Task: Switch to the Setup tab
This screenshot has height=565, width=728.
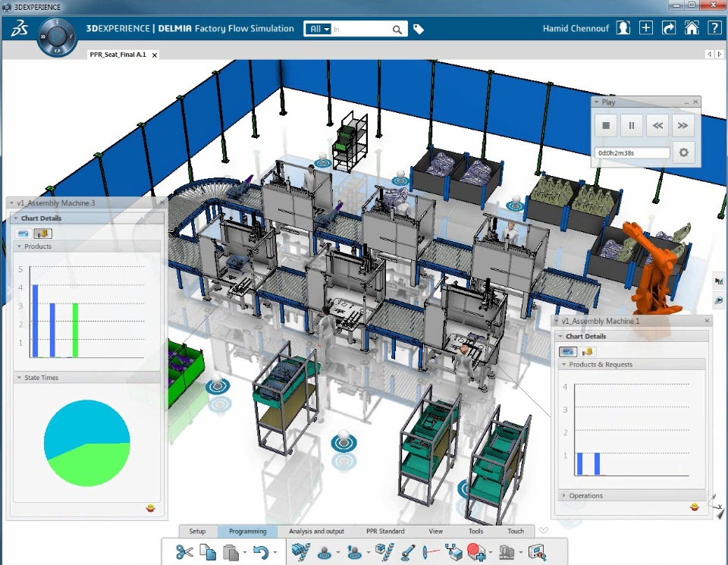Action: pos(197,531)
